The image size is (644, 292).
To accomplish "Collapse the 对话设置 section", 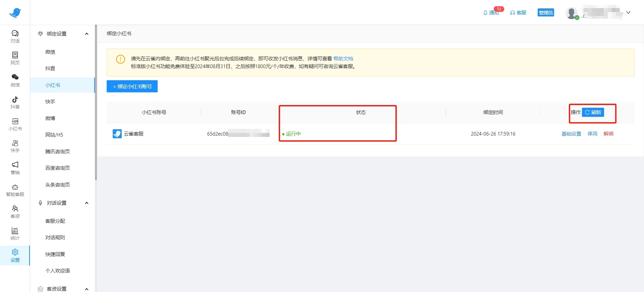I will click(x=87, y=203).
